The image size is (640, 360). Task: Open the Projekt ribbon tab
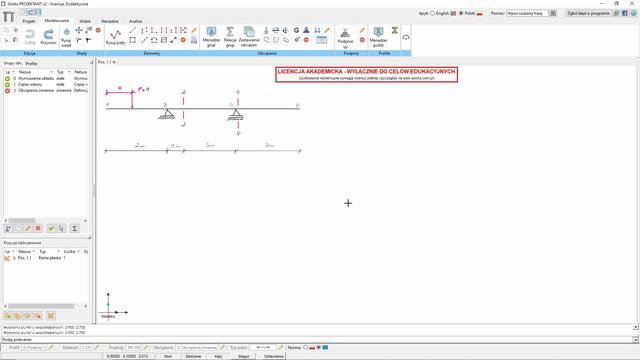28,21
